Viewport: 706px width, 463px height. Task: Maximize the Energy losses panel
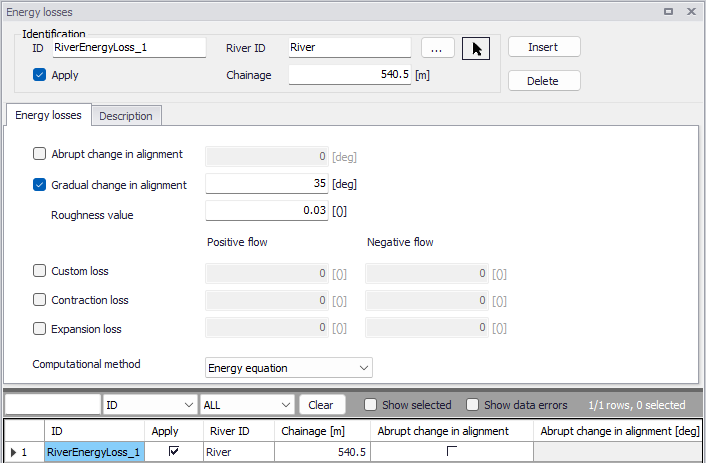pyautogui.click(x=669, y=12)
